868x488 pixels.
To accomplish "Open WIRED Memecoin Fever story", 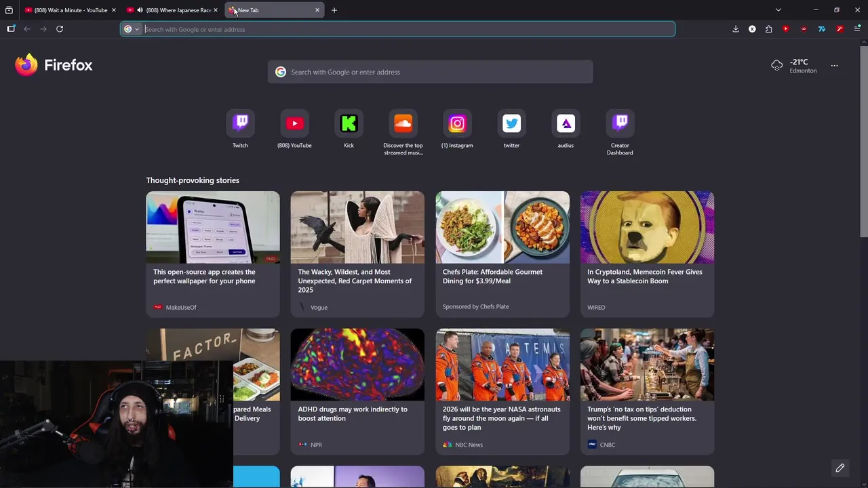I will (647, 254).
